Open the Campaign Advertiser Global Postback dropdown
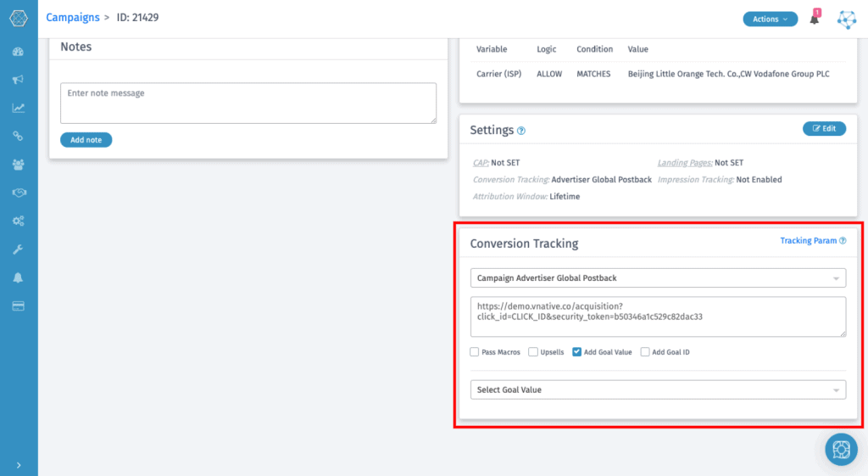Viewport: 868px width, 476px height. [658, 277]
